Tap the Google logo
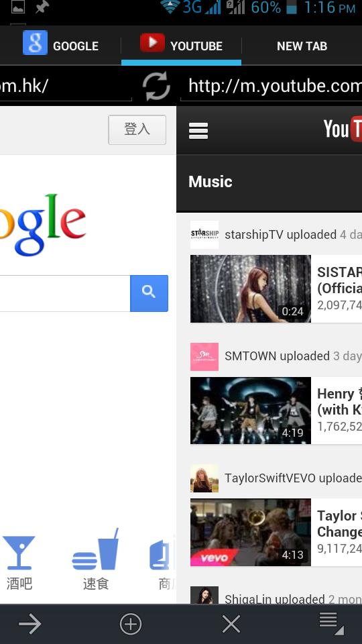Screen dimensions: 362x644 pyautogui.click(x=43, y=224)
